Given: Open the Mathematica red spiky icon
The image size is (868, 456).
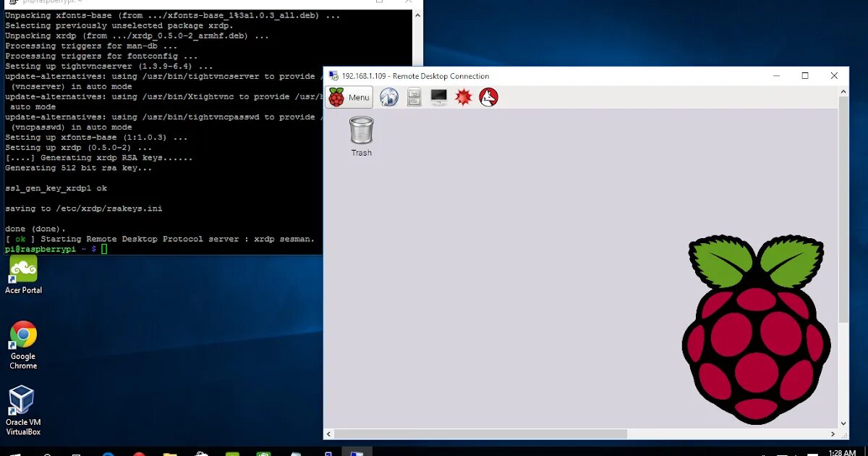Looking at the screenshot, I should (x=464, y=97).
